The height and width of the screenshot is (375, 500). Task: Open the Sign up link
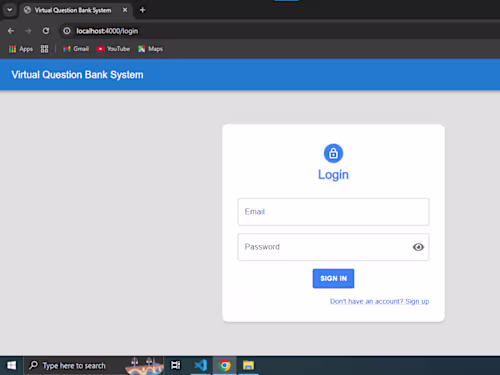click(379, 301)
